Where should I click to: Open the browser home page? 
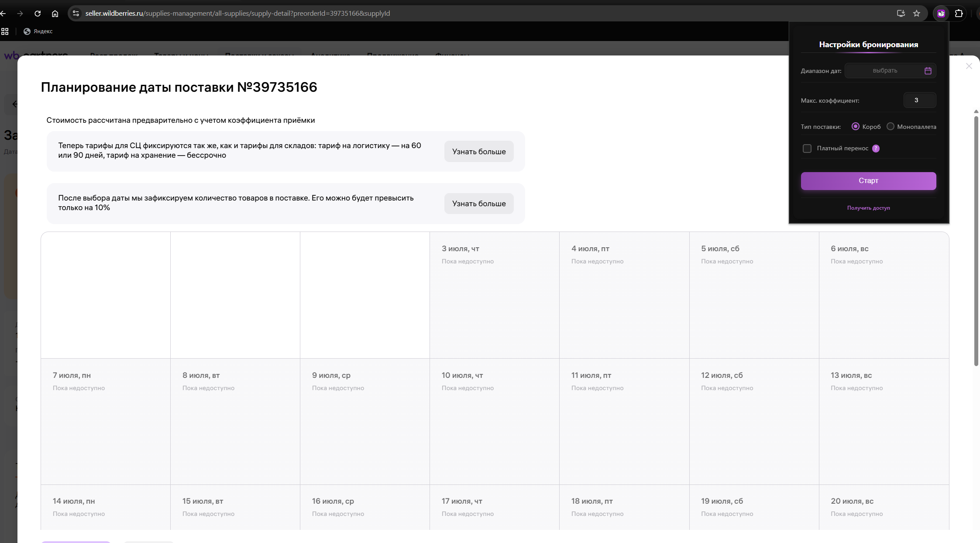click(55, 14)
